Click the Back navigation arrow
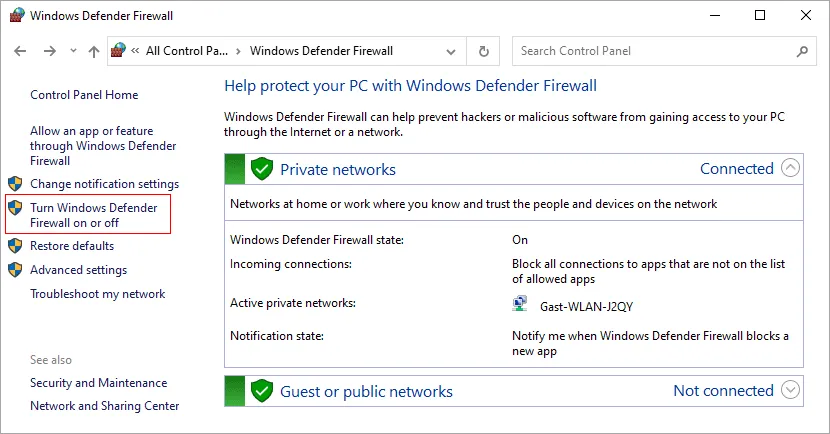Screen dimensions: 830x434 pyautogui.click(x=20, y=51)
